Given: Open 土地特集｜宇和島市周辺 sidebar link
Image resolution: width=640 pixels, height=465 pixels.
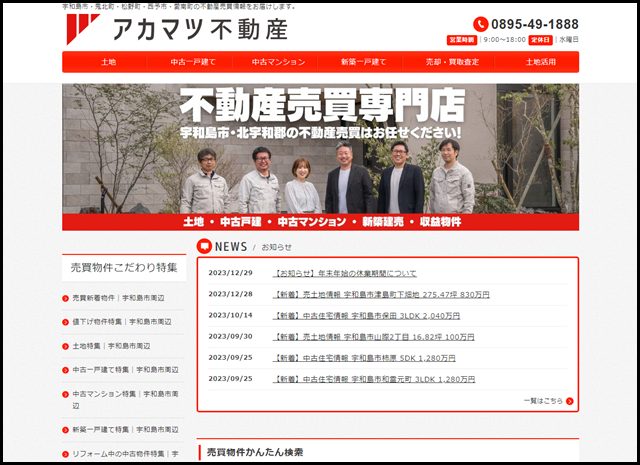Looking at the screenshot, I should click(x=111, y=346).
